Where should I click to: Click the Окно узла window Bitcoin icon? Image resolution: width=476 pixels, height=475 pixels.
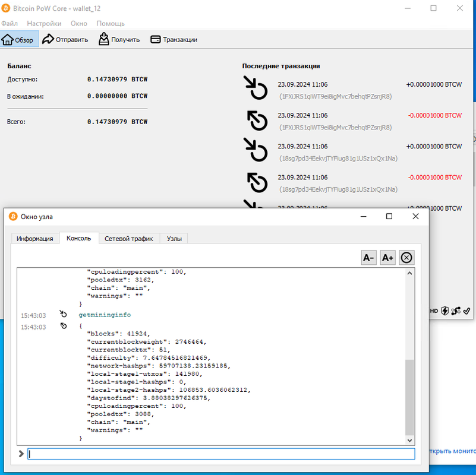13,217
